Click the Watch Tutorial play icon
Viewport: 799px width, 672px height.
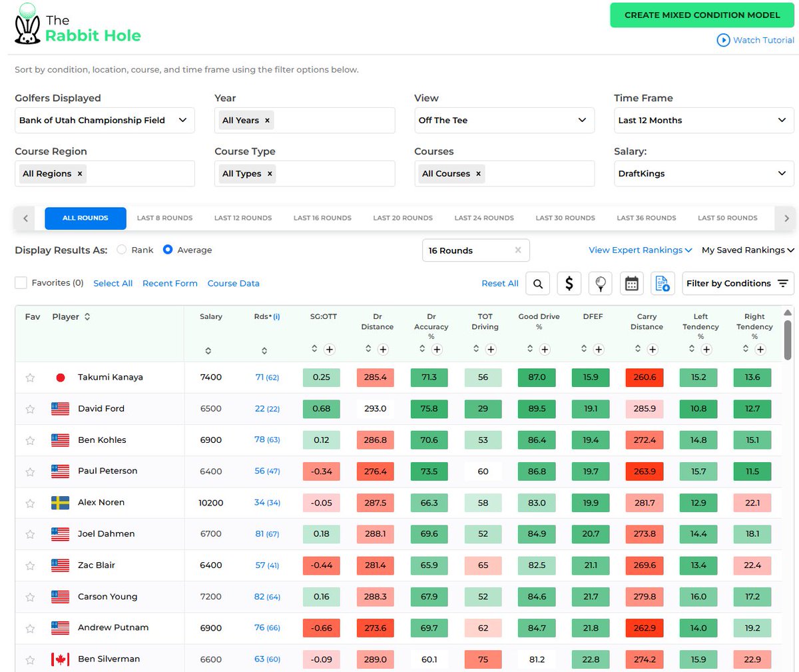[723, 40]
